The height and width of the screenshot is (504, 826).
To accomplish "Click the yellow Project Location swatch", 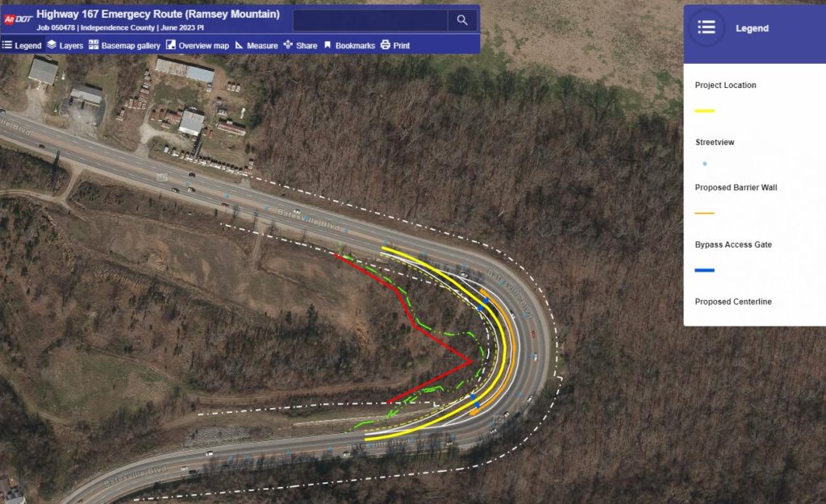I will [704, 111].
